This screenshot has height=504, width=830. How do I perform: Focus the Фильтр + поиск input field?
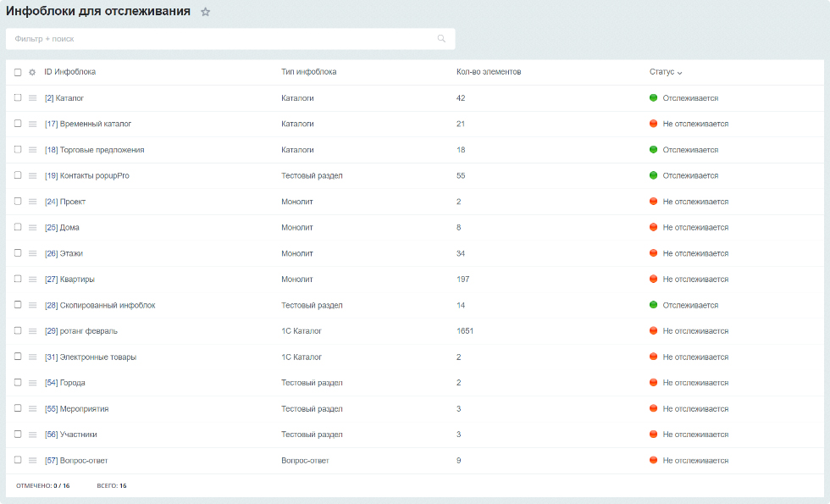(x=220, y=39)
